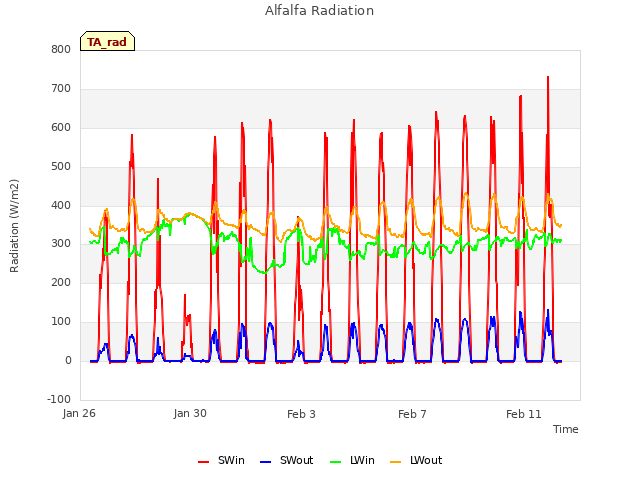Click the 0 y-axis tick label
This screenshot has width=640, height=480.
click(x=68, y=360)
